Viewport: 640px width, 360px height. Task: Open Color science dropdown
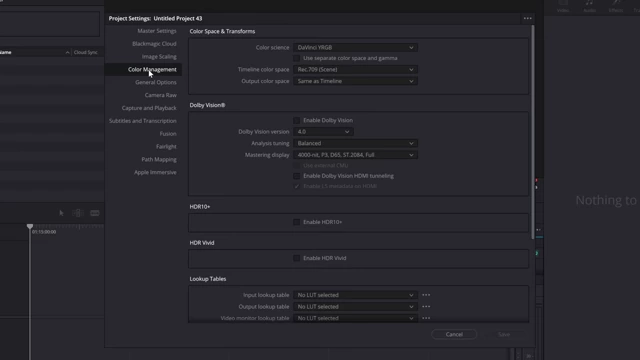355,47
